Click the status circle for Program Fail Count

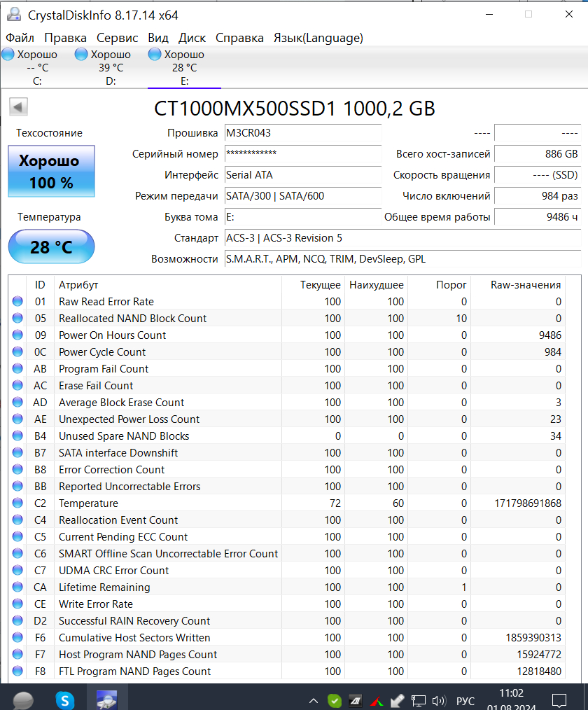point(17,368)
